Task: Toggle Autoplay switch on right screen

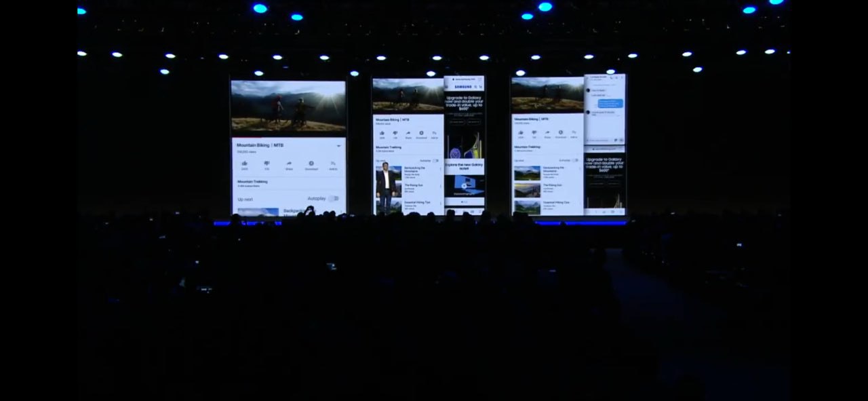Action: click(574, 161)
